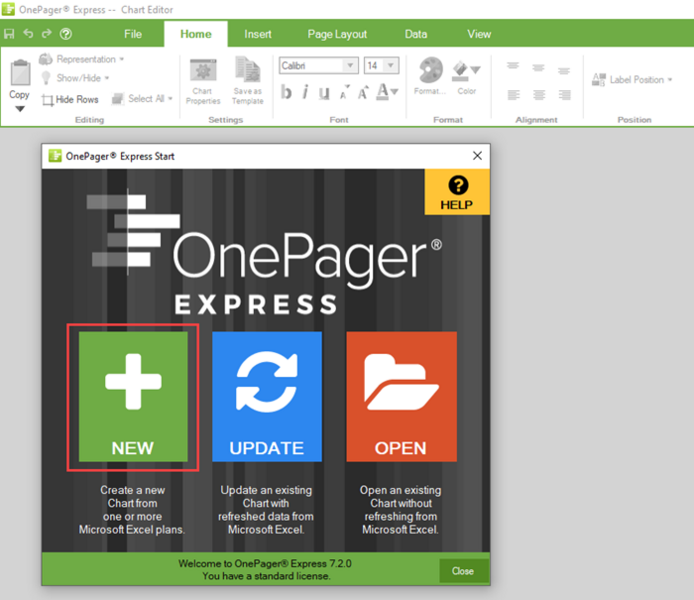Switch to the Page Layout tab

click(x=337, y=34)
